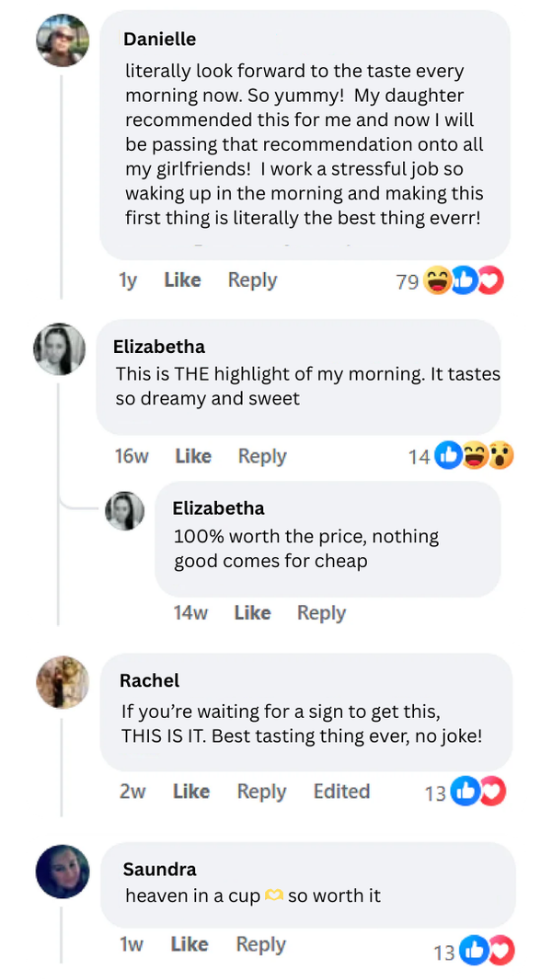Click the heart reaction on Rachel's comment
This screenshot has height=980, width=552.
[492, 791]
